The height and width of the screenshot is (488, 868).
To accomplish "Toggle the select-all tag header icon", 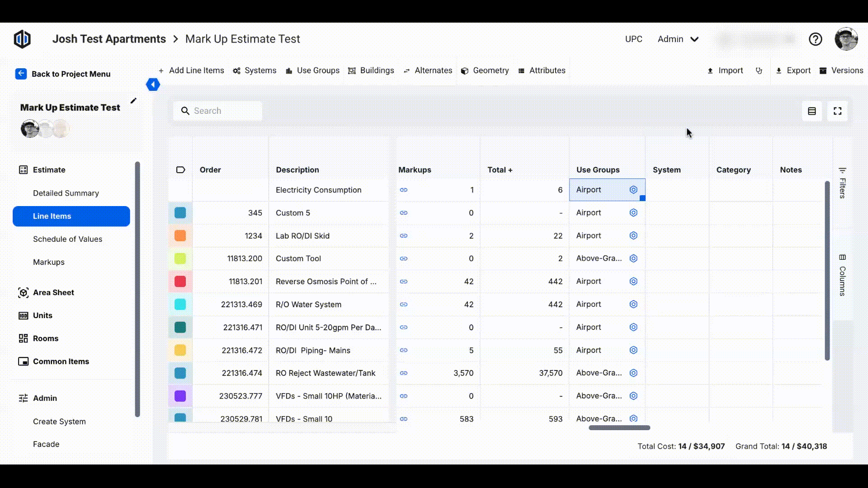I will (180, 170).
